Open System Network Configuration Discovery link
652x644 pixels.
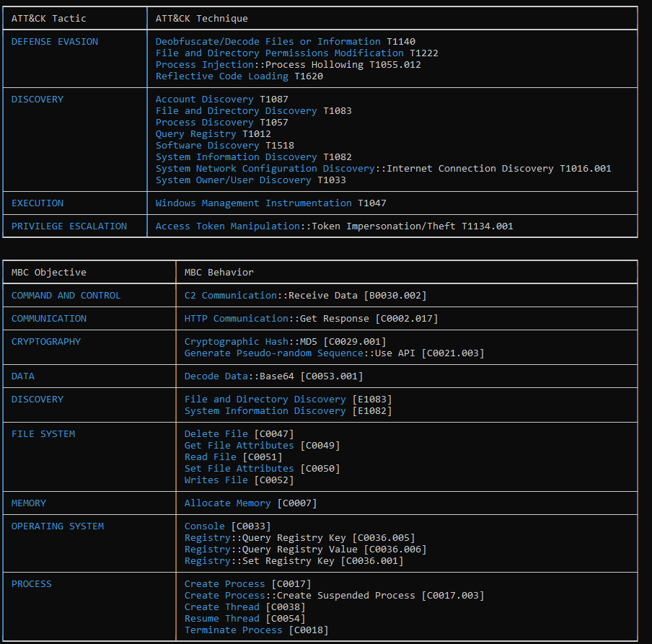265,169
